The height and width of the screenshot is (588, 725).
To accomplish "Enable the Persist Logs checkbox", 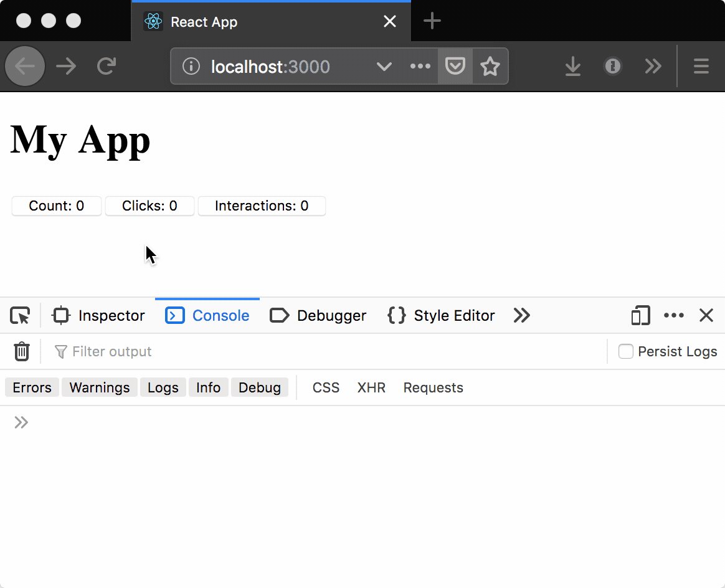I will tap(625, 351).
